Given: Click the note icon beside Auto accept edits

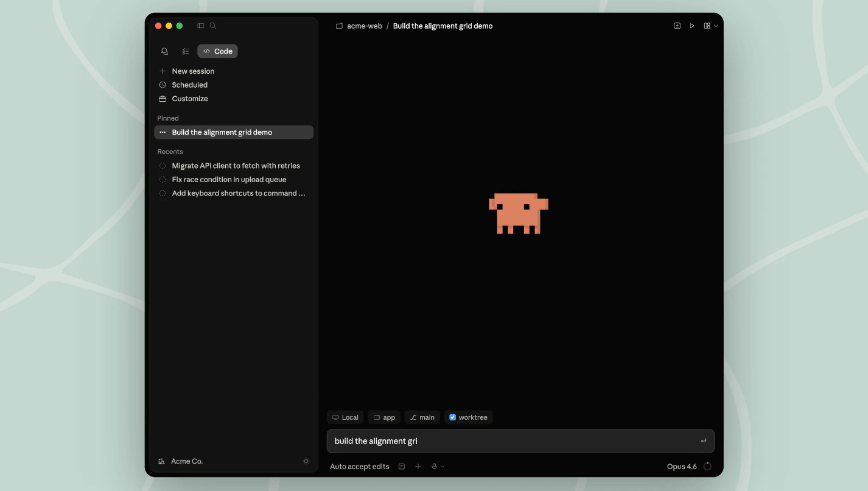Looking at the screenshot, I should click(402, 467).
